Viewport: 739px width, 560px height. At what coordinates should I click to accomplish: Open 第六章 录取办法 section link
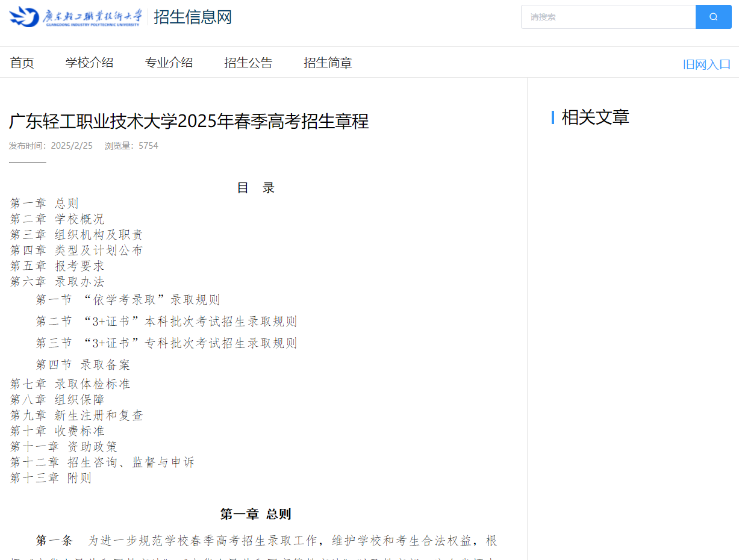(57, 281)
